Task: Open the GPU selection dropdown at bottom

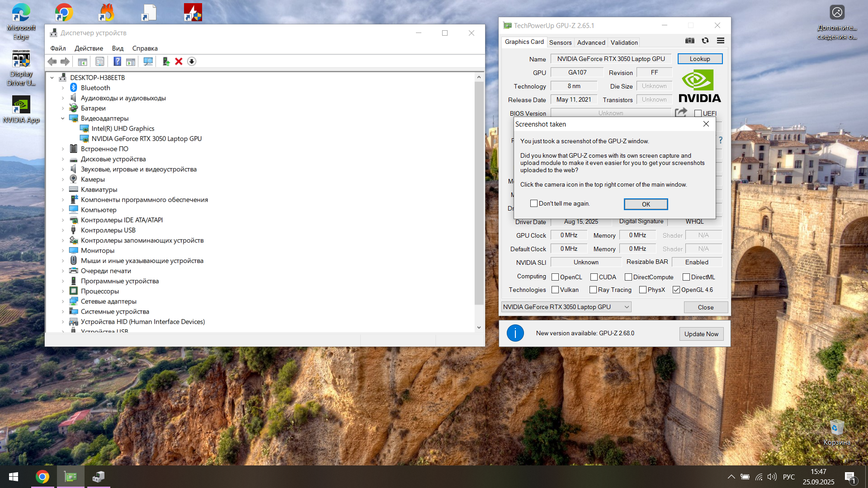Action: click(x=566, y=307)
